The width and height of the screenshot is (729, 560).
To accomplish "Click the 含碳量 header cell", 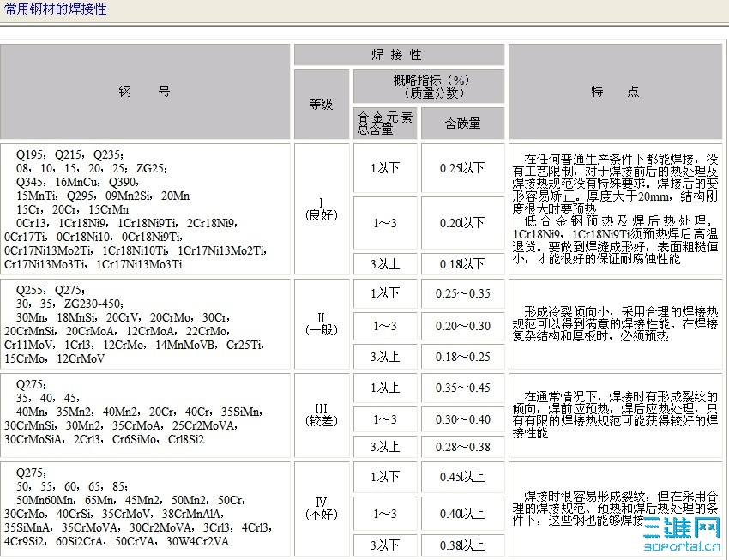I will tap(462, 123).
